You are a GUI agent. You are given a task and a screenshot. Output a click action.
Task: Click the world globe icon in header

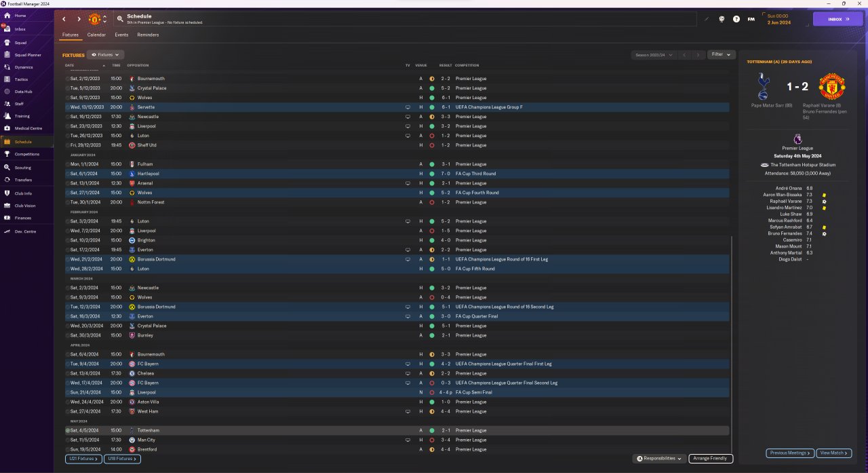[x=722, y=19]
